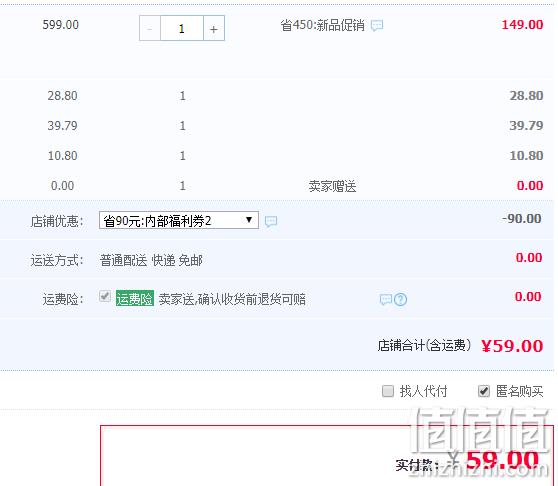Click the 普通配送 快递 免邮 shipping method text
This screenshot has height=486, width=558.
(x=151, y=260)
